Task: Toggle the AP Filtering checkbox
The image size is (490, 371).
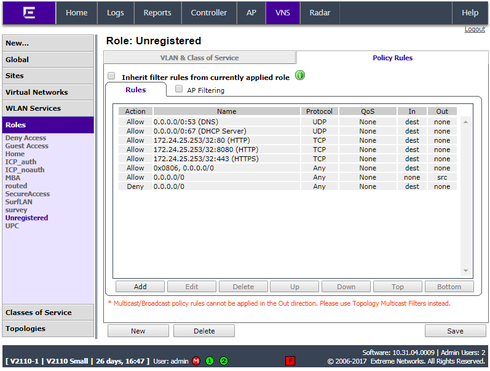Action: (179, 89)
